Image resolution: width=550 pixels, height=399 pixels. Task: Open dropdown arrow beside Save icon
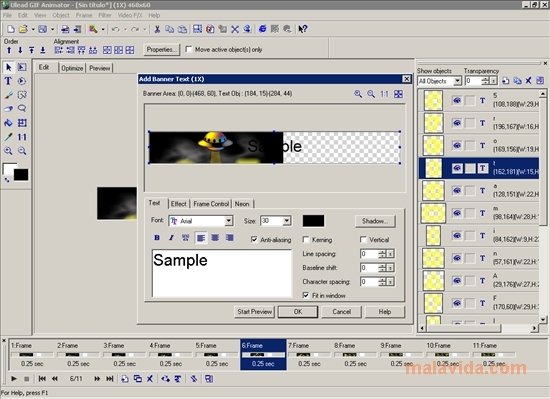52,29
